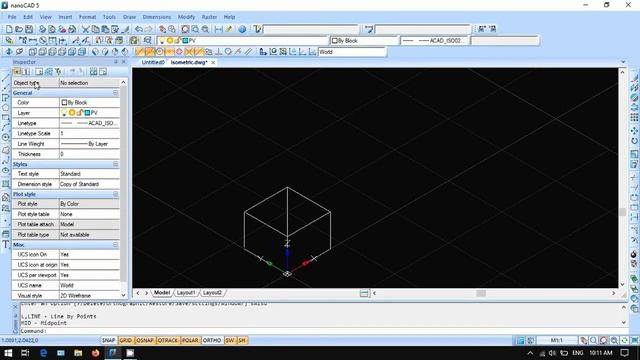640x360 pixels.
Task: Open the layer PV dropdown in toolbar
Action: pos(243,40)
